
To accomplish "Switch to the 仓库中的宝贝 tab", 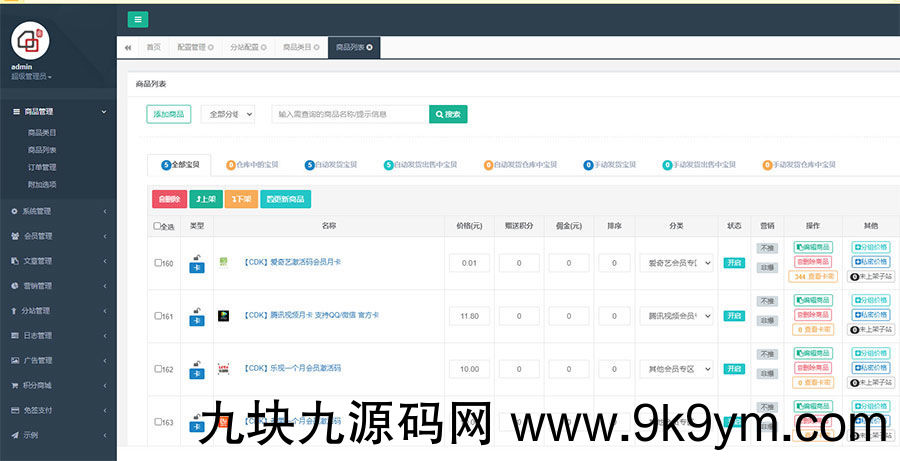I will tap(257, 164).
